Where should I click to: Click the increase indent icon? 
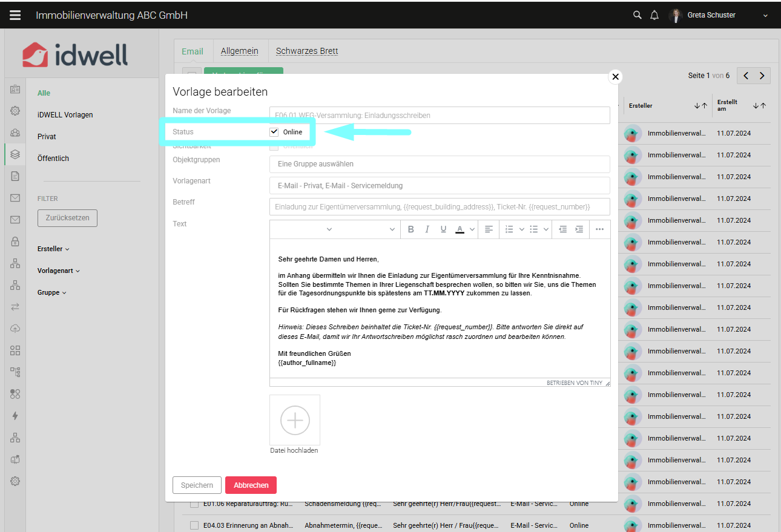579,229
